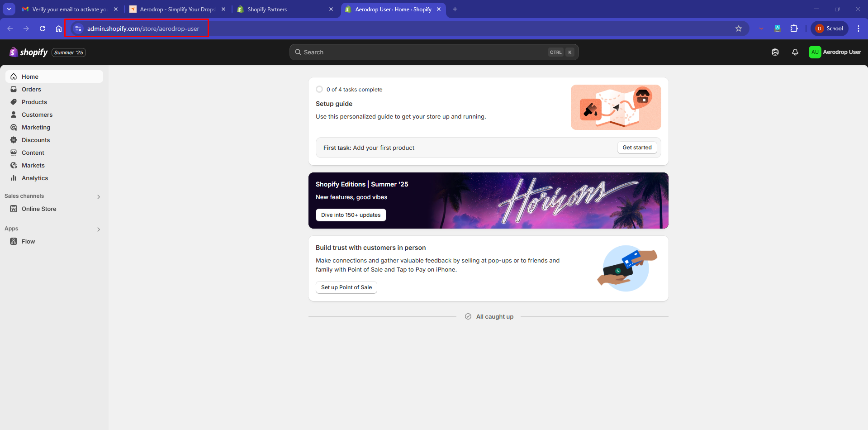Image resolution: width=868 pixels, height=430 pixels.
Task: Click the Products tag icon
Action: [14, 102]
